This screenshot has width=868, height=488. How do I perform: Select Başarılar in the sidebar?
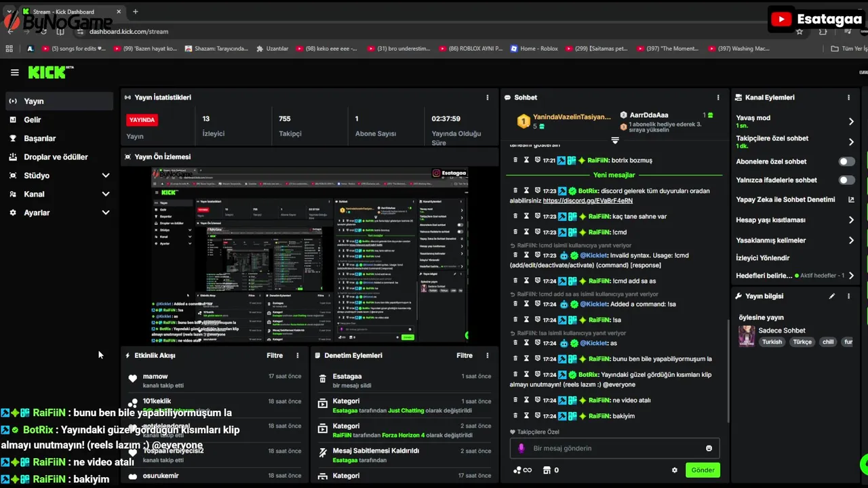point(59,138)
